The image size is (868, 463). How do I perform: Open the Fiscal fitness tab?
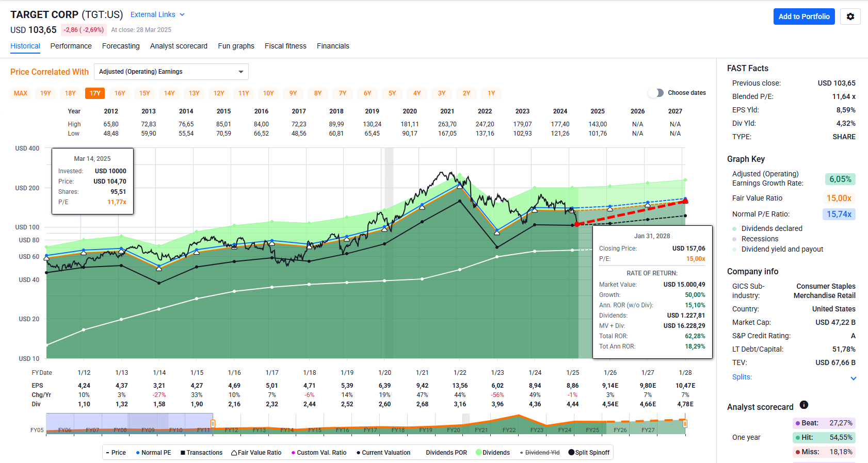(x=285, y=46)
